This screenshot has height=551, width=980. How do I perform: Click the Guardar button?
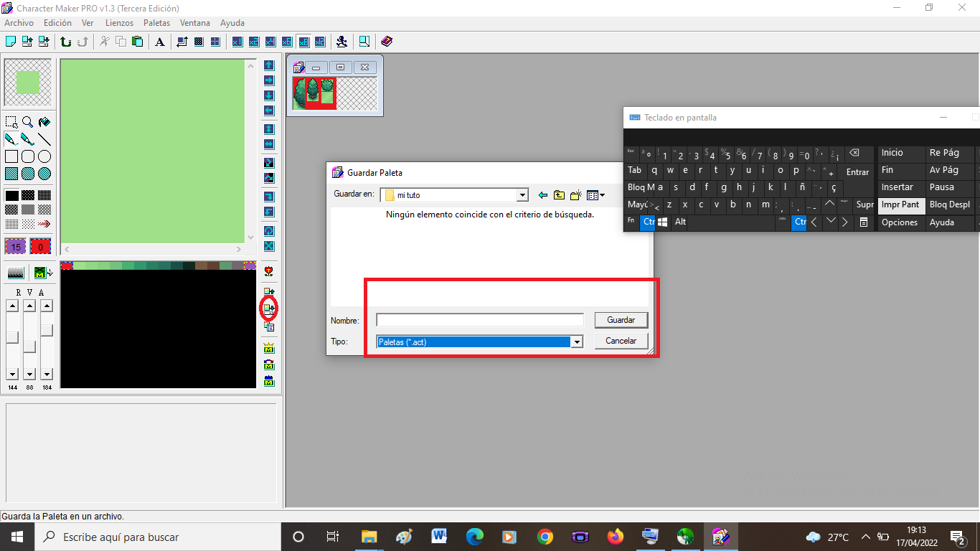[621, 320]
